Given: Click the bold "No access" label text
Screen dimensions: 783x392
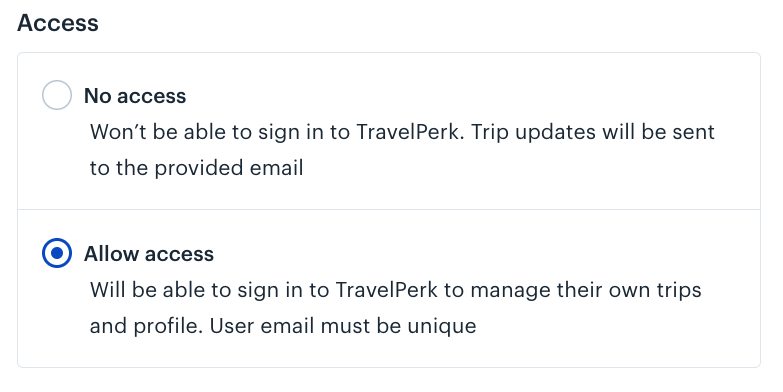Looking at the screenshot, I should 135,95.
